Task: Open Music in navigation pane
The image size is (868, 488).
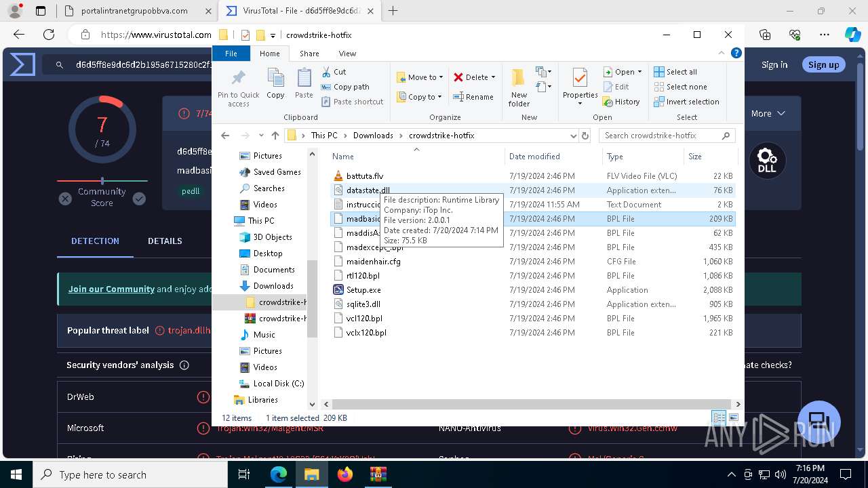Action: point(257,335)
